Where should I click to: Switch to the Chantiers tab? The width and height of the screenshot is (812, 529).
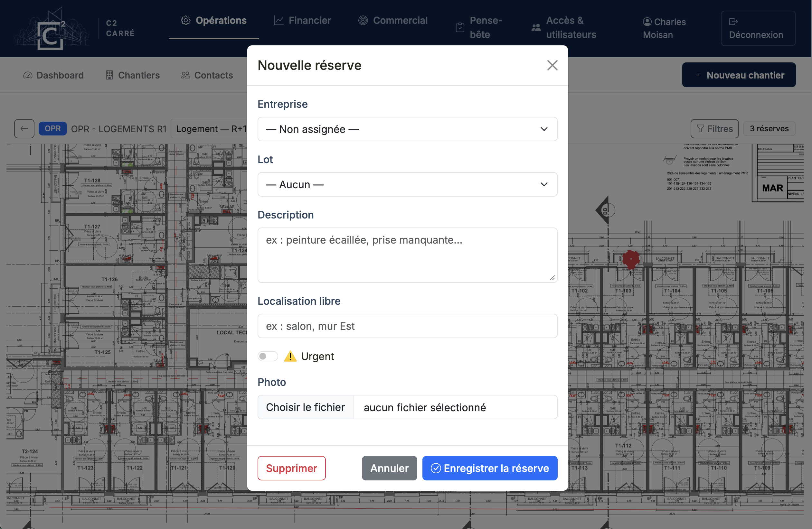click(133, 75)
